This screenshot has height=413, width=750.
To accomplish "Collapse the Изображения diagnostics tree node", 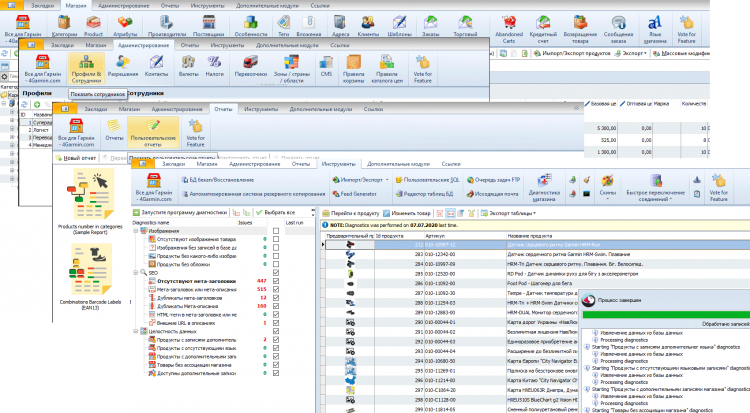I will click(135, 231).
